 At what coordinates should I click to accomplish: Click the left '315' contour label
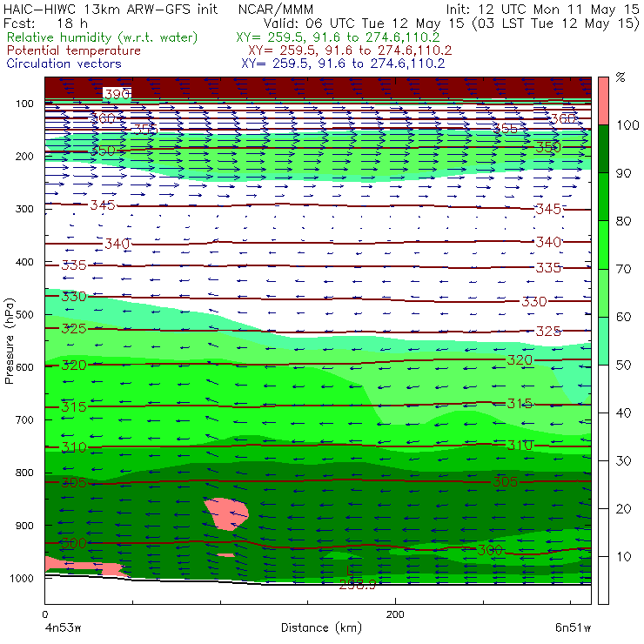click(x=74, y=406)
